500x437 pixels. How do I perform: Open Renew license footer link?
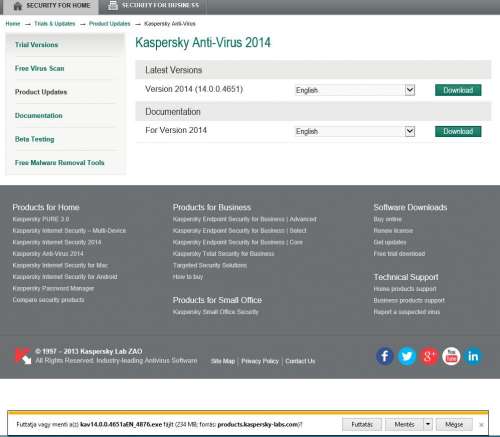click(x=393, y=231)
